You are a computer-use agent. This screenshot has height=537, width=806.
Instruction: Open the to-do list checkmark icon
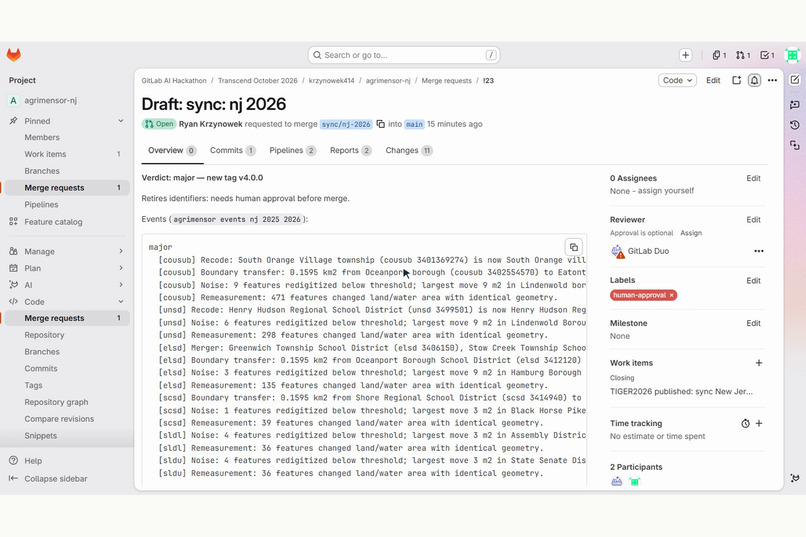click(767, 55)
